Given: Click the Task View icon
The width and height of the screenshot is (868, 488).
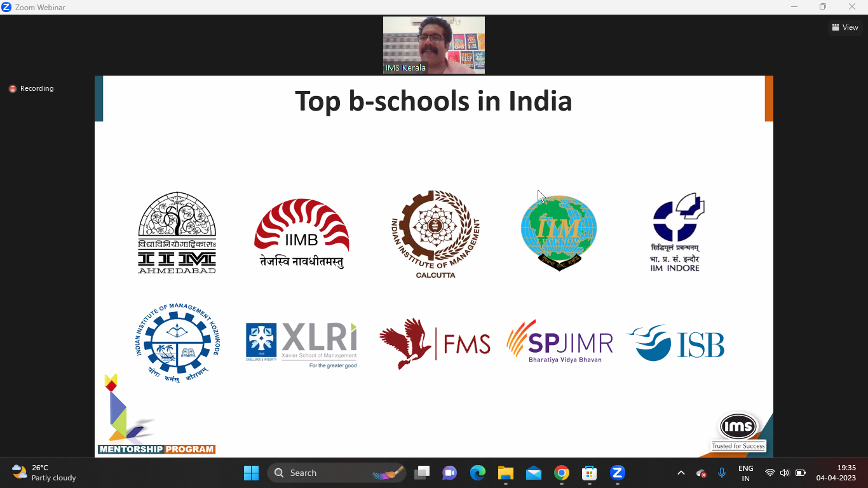Looking at the screenshot, I should (x=421, y=473).
